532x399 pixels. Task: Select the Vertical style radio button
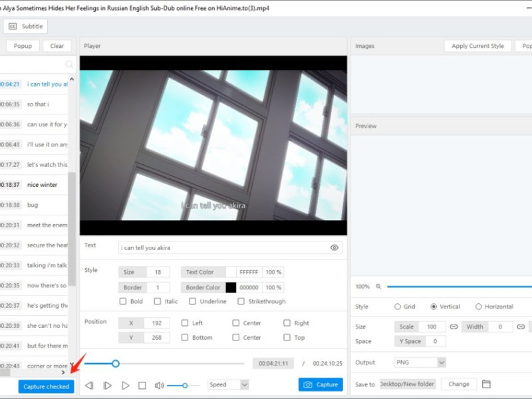[x=434, y=307]
